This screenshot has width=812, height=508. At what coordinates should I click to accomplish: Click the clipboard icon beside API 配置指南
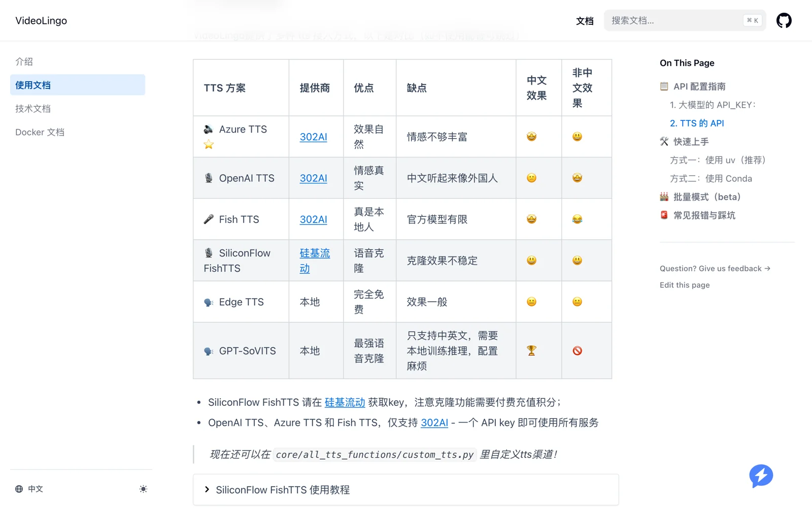coord(664,86)
